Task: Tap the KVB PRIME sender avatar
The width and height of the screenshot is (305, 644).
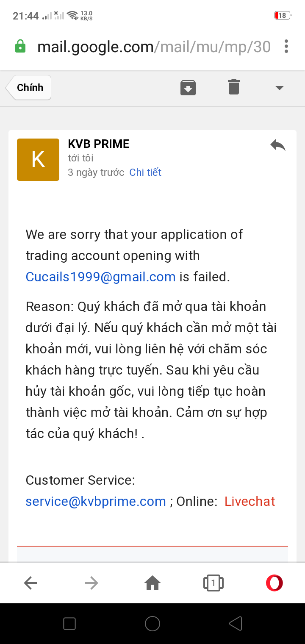Action: click(x=38, y=160)
